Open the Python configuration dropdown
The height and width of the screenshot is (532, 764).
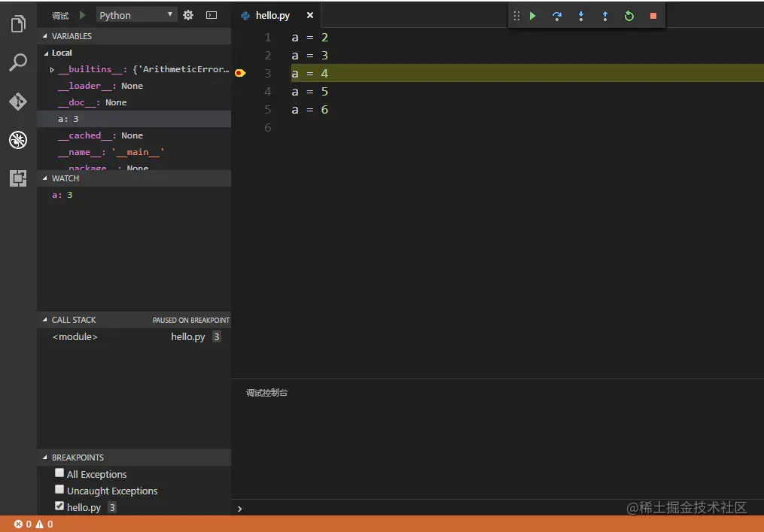click(x=136, y=15)
